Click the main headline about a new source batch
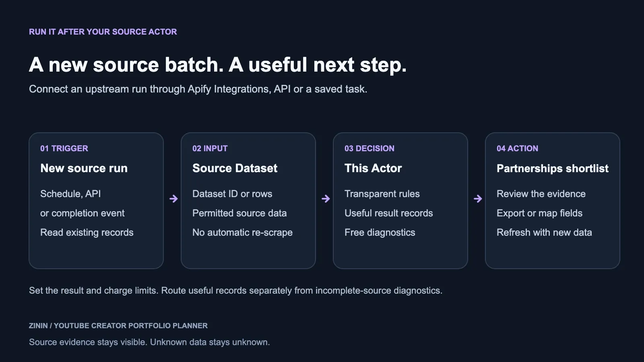Viewport: 644px width, 362px height. point(218,65)
